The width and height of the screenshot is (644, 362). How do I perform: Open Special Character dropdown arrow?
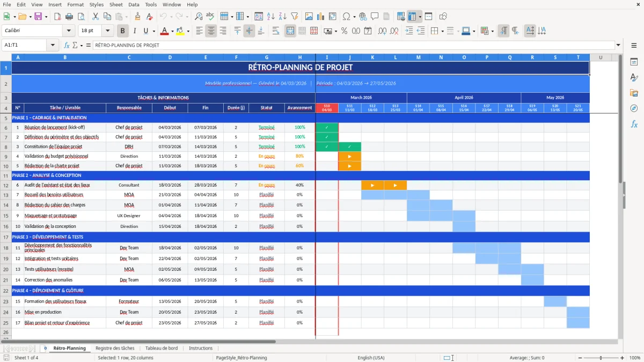(355, 17)
